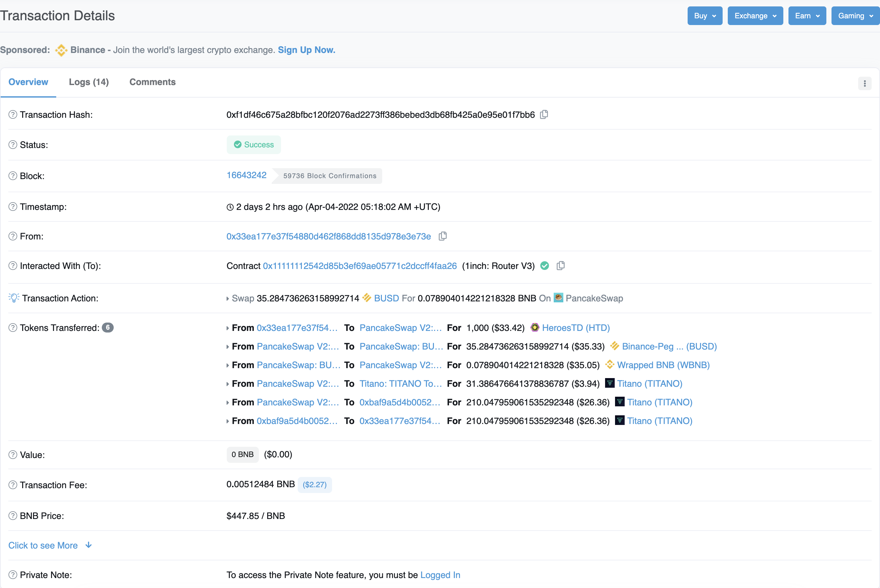This screenshot has width=880, height=588.
Task: Click BUSD token icon in Transaction Action
Action: point(367,298)
